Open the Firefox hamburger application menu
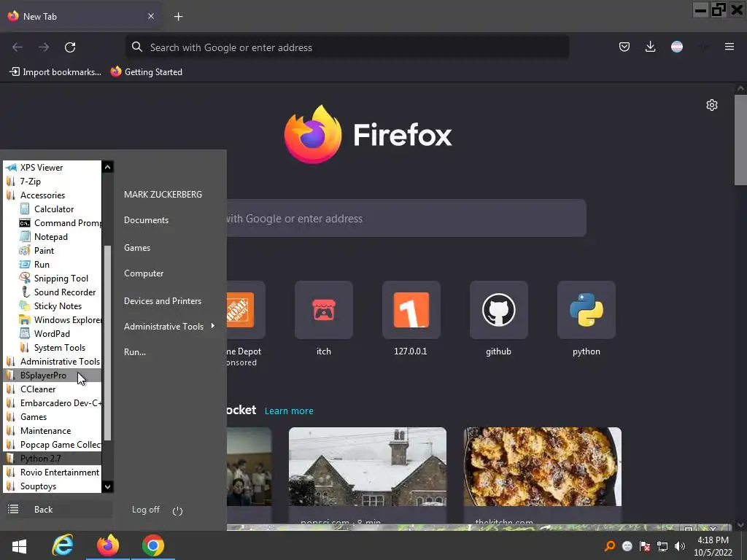Screen dimensions: 747x560 coord(729,47)
